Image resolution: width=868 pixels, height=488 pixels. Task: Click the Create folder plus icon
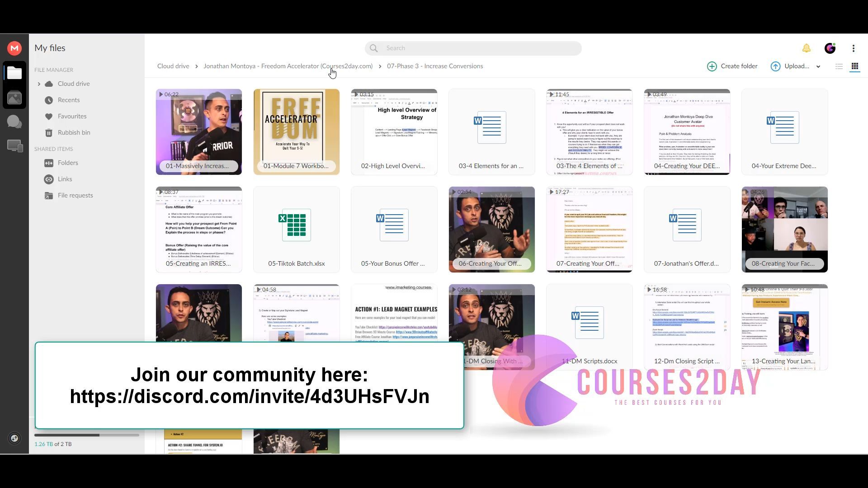point(712,66)
